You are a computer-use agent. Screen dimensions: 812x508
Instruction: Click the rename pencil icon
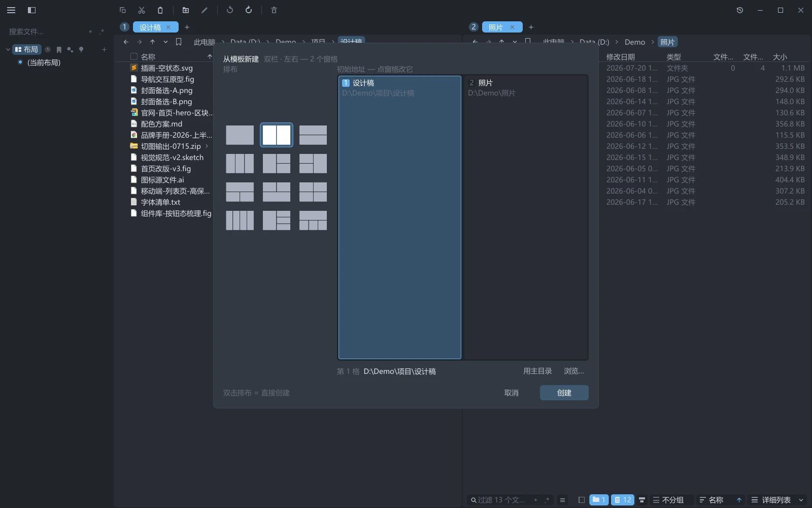pyautogui.click(x=205, y=10)
